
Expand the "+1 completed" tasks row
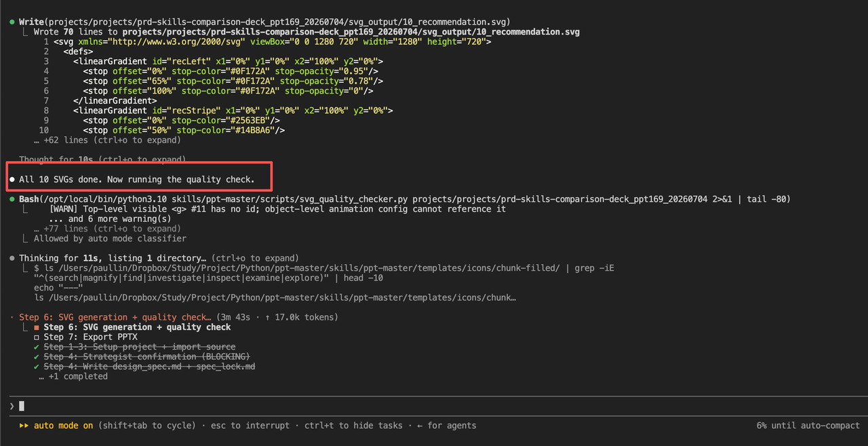pyautogui.click(x=73, y=376)
